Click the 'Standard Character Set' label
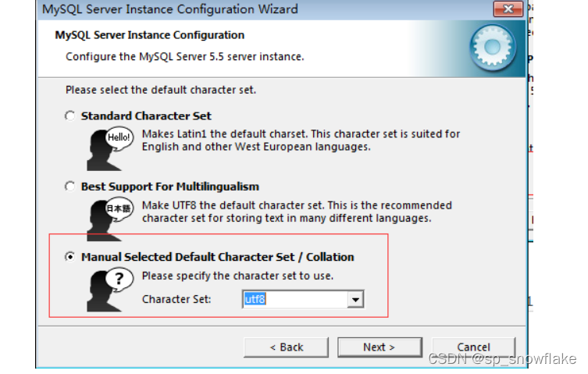The image size is (588, 374). tap(146, 116)
